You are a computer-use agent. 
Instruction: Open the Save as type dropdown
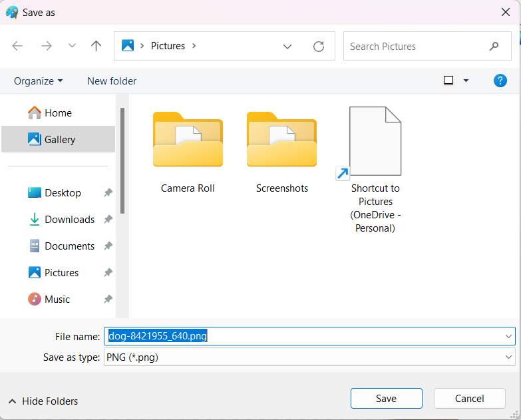[509, 357]
